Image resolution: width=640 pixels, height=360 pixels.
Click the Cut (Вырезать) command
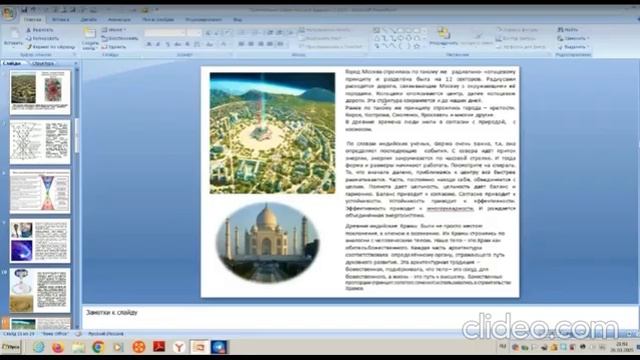tap(40, 30)
